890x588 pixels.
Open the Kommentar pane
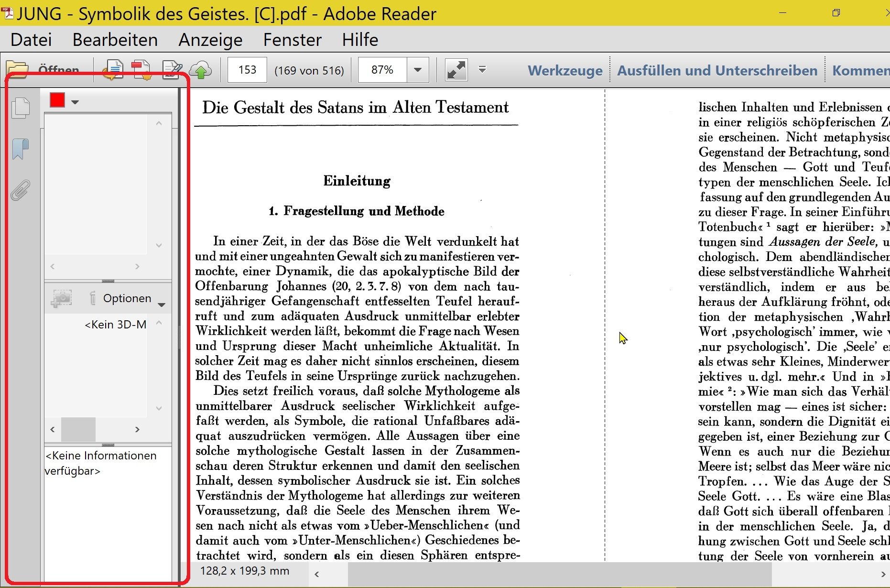tap(860, 71)
